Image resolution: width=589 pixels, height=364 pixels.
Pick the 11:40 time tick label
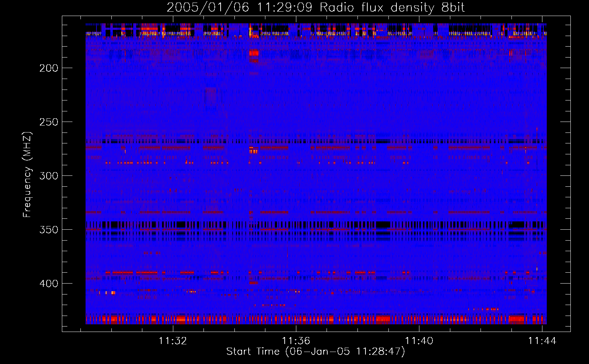(419, 341)
